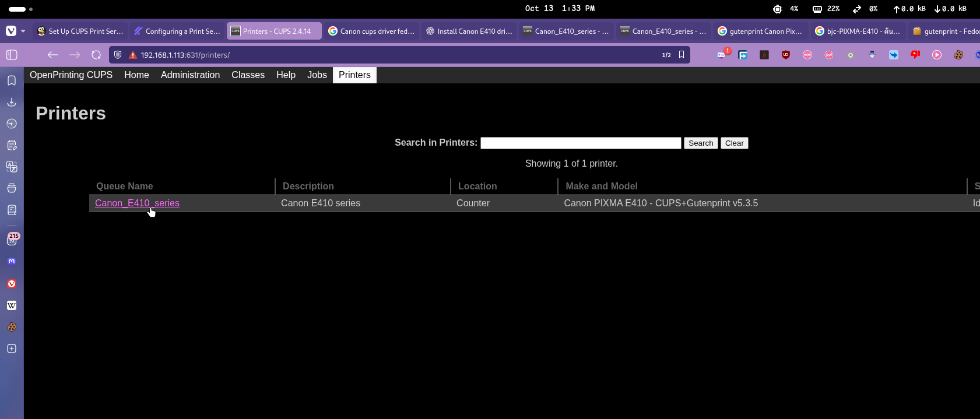Image resolution: width=980 pixels, height=419 pixels.
Task: Open the Administration menu in CUPS
Action: [190, 75]
